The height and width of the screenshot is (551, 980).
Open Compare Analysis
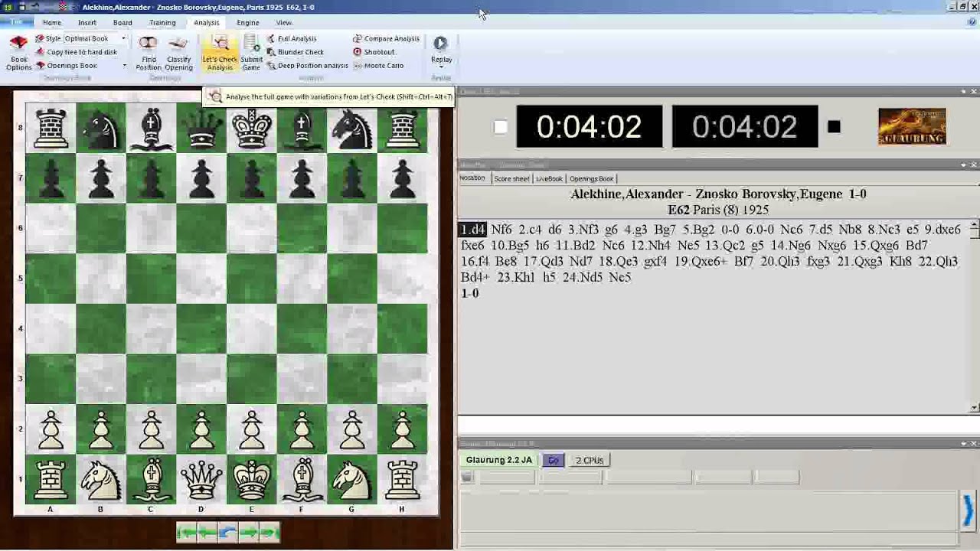pos(386,38)
